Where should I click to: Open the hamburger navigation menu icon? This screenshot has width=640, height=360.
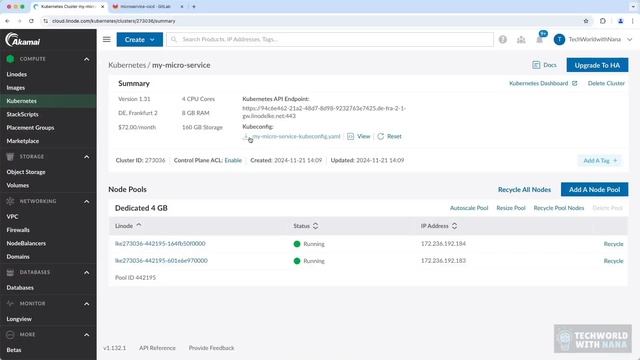107,39
